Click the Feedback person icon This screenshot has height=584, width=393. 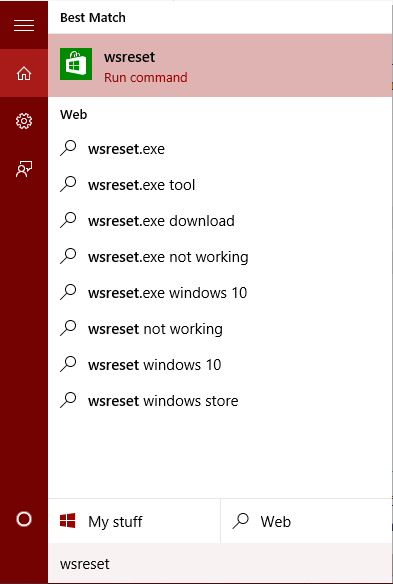(24, 169)
